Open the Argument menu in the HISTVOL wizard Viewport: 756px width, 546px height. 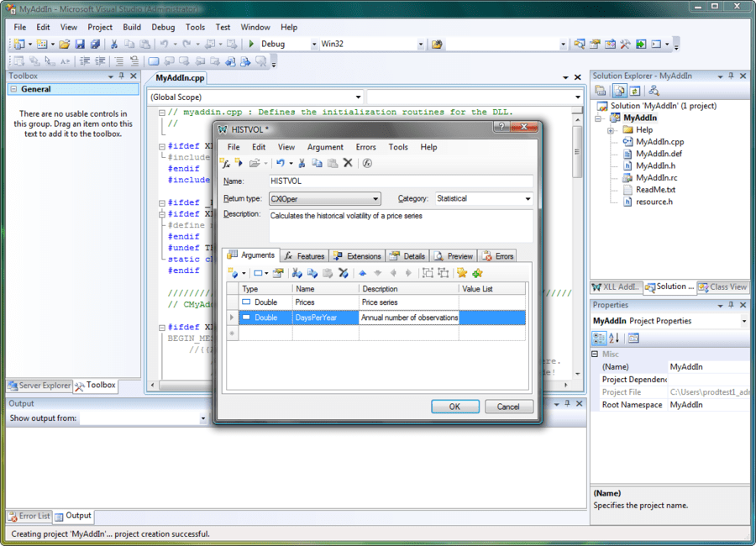click(325, 146)
